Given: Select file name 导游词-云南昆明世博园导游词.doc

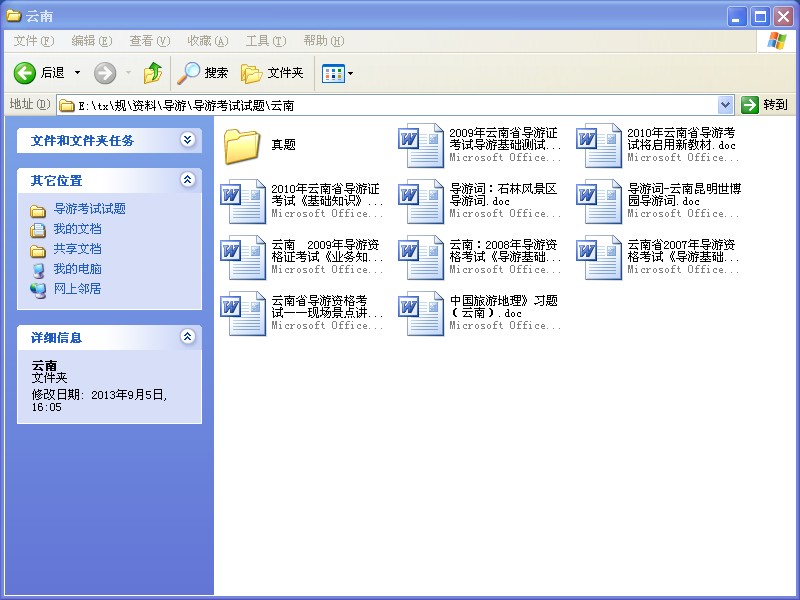Looking at the screenshot, I should [x=684, y=195].
